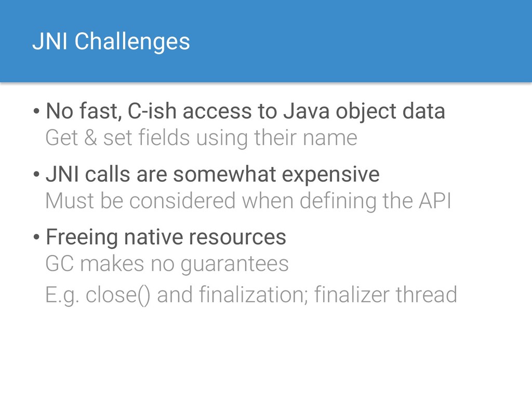Click the word 'Challenges' in the title
Screen dimensions: 532x399
pos(132,42)
